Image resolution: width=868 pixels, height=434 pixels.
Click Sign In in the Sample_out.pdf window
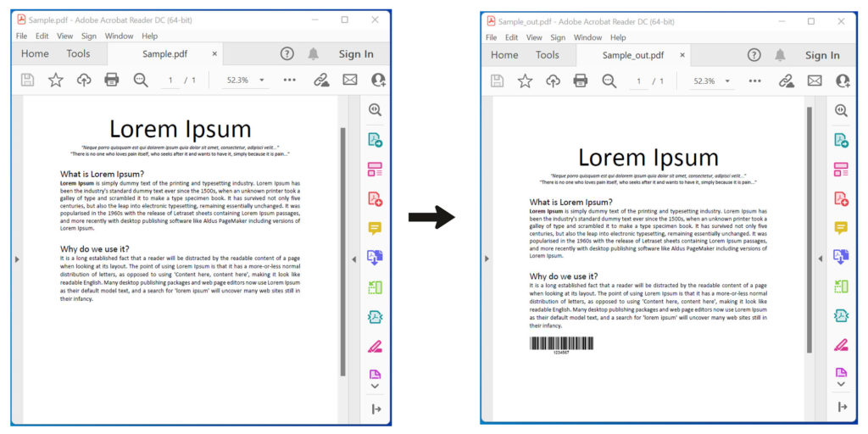[x=821, y=55]
